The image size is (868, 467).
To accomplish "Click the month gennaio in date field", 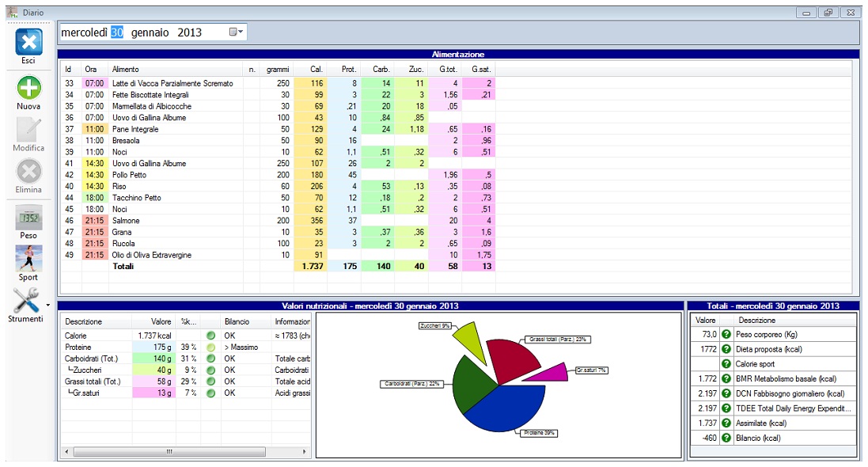I will (150, 32).
